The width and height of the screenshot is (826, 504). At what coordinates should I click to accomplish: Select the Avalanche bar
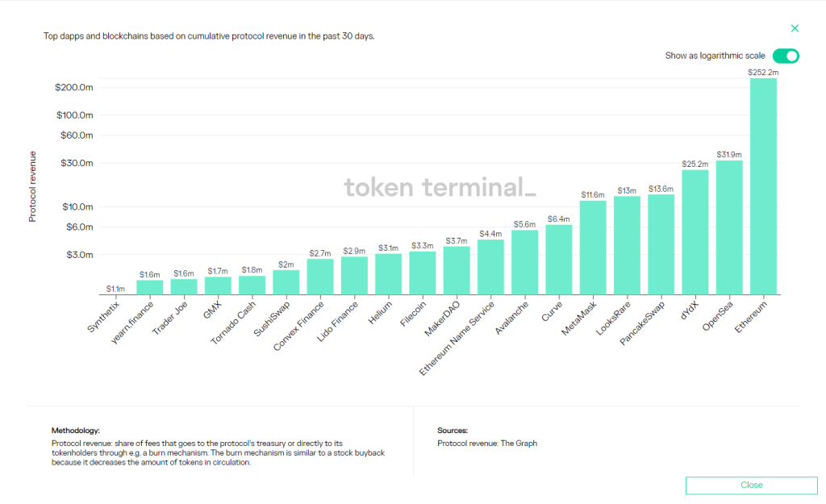tap(524, 262)
